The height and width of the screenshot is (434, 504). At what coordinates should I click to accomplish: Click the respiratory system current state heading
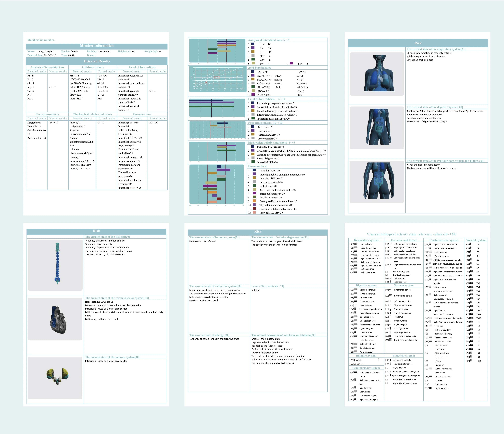[x=436, y=49]
